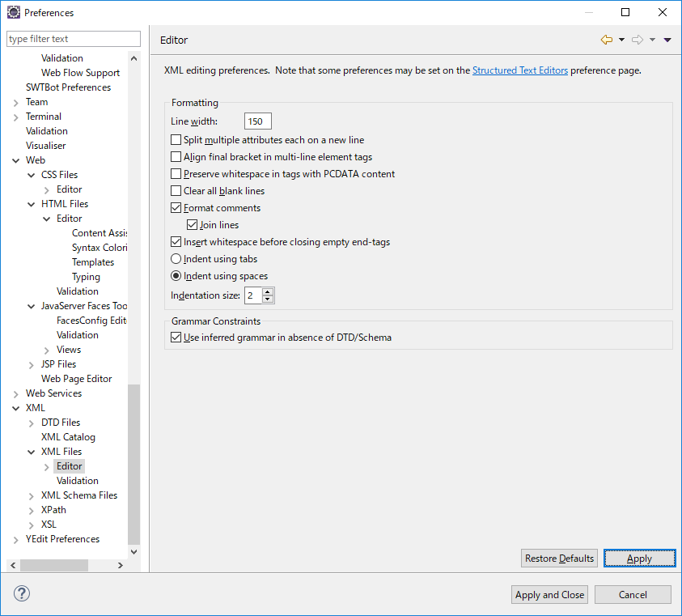Click the Line width input field

[x=258, y=121]
